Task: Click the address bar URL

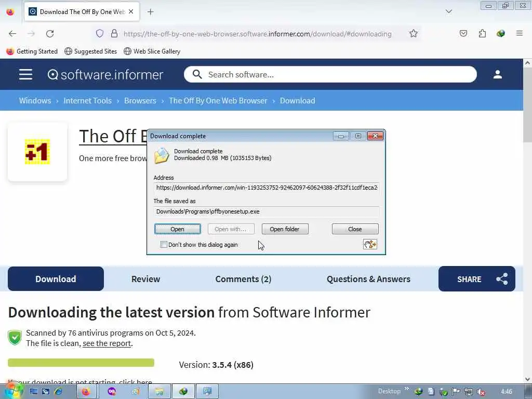Action: pyautogui.click(x=257, y=34)
